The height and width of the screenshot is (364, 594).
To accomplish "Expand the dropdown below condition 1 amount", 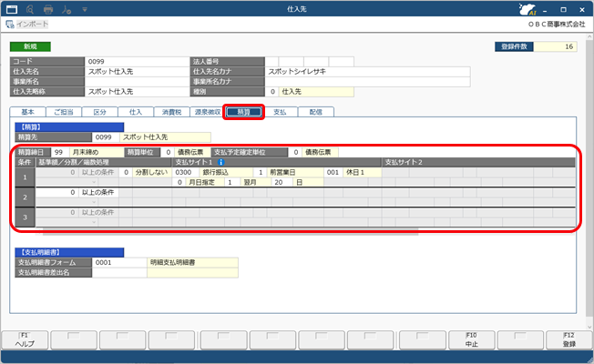I will tap(94, 182).
